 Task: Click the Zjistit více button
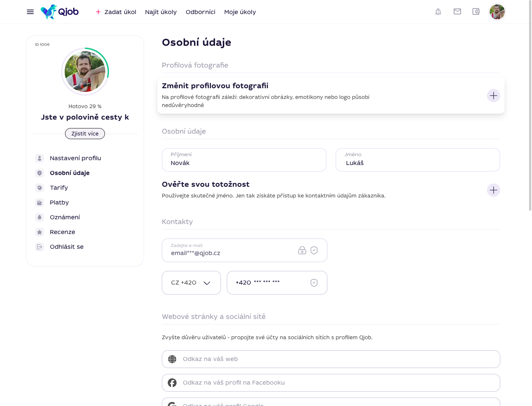(x=85, y=134)
